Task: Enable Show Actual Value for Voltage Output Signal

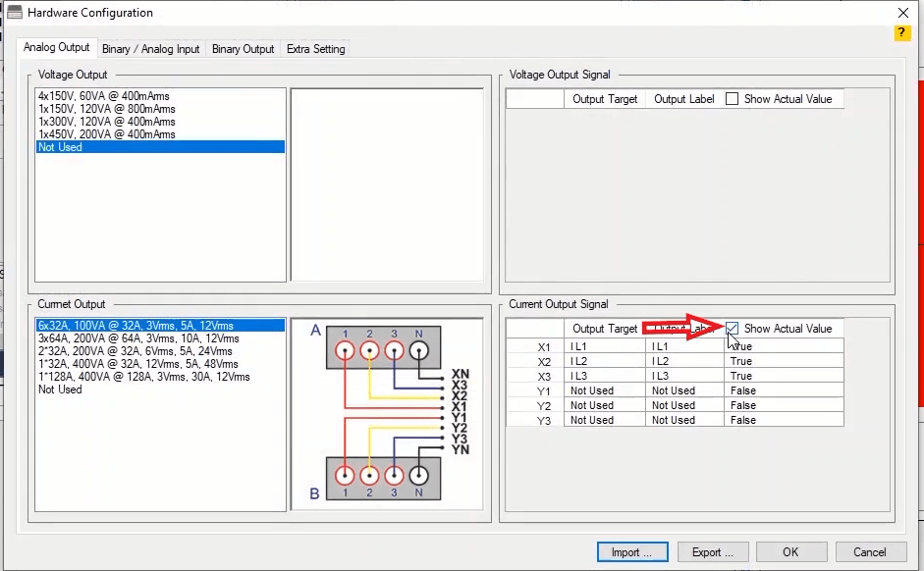Action: point(732,99)
